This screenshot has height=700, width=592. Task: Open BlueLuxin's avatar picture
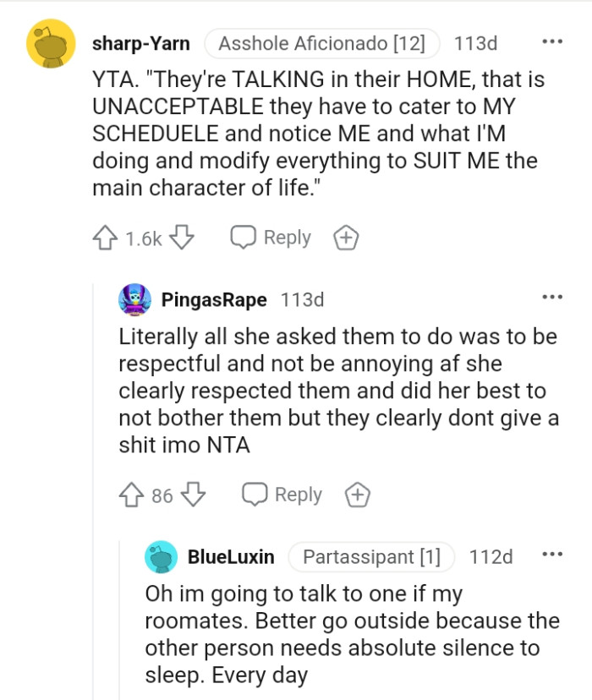click(x=159, y=556)
